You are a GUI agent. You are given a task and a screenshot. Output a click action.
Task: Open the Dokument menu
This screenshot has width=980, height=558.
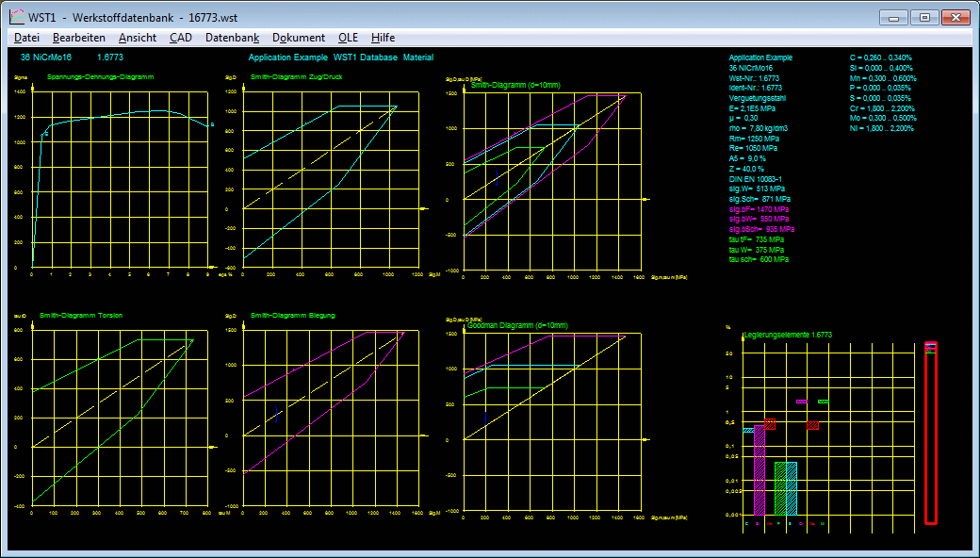pos(298,38)
